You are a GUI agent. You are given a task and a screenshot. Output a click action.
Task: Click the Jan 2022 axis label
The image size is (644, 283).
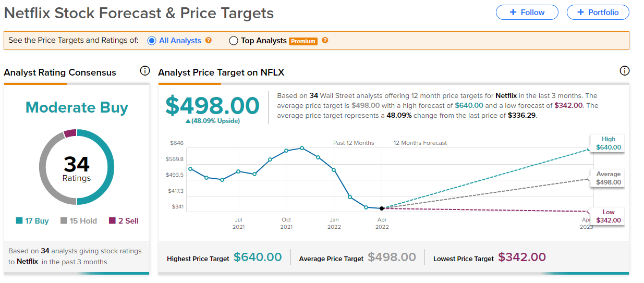coord(334,223)
